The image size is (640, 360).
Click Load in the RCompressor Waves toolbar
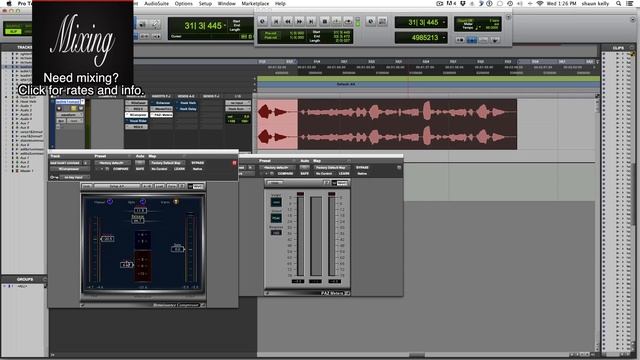(160, 186)
